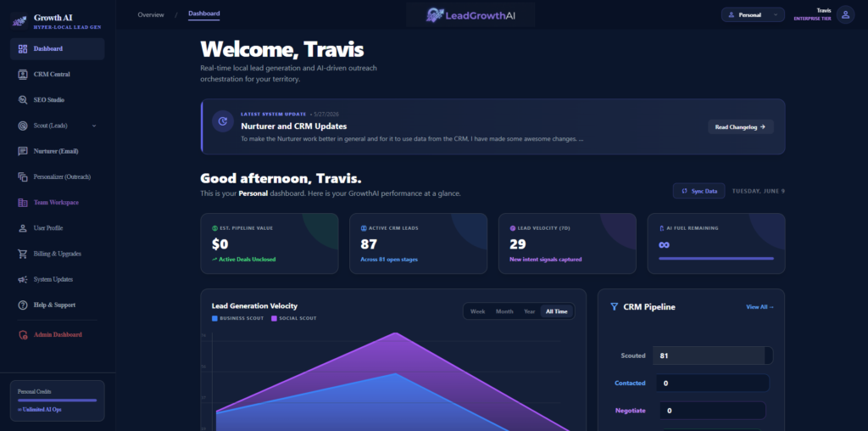Click the Sync Data button
Image resolution: width=868 pixels, height=431 pixels.
pos(698,191)
